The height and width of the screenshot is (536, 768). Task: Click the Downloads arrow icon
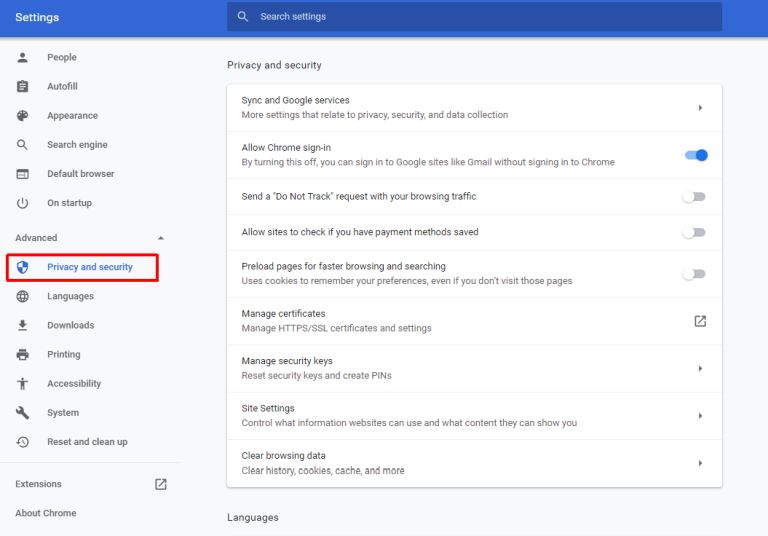click(x=23, y=325)
